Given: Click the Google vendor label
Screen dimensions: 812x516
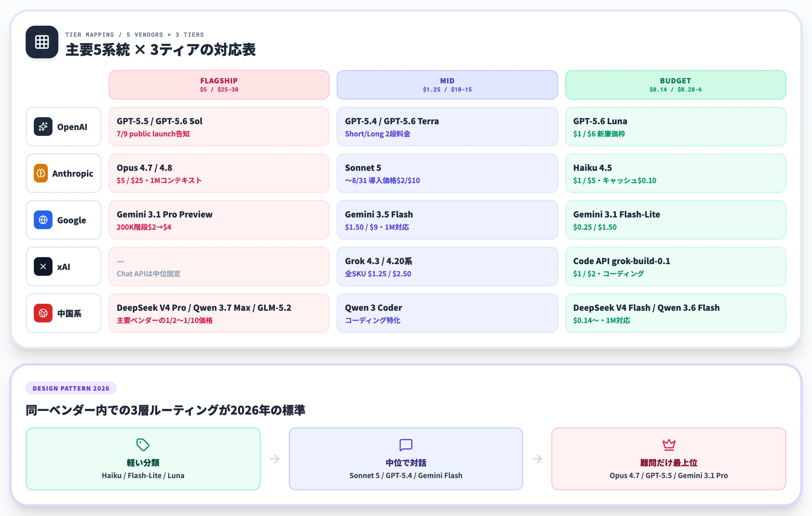Looking at the screenshot, I should point(71,220).
